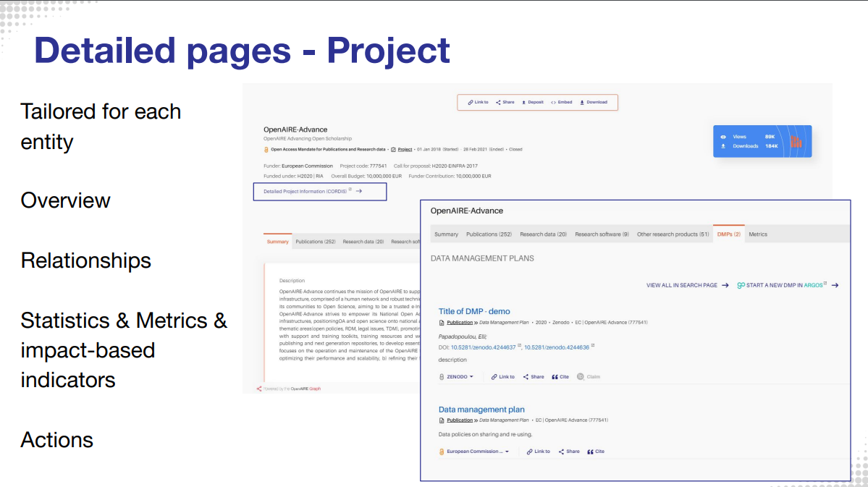Click the greyed Claim button
The image size is (868, 487).
pyautogui.click(x=589, y=377)
